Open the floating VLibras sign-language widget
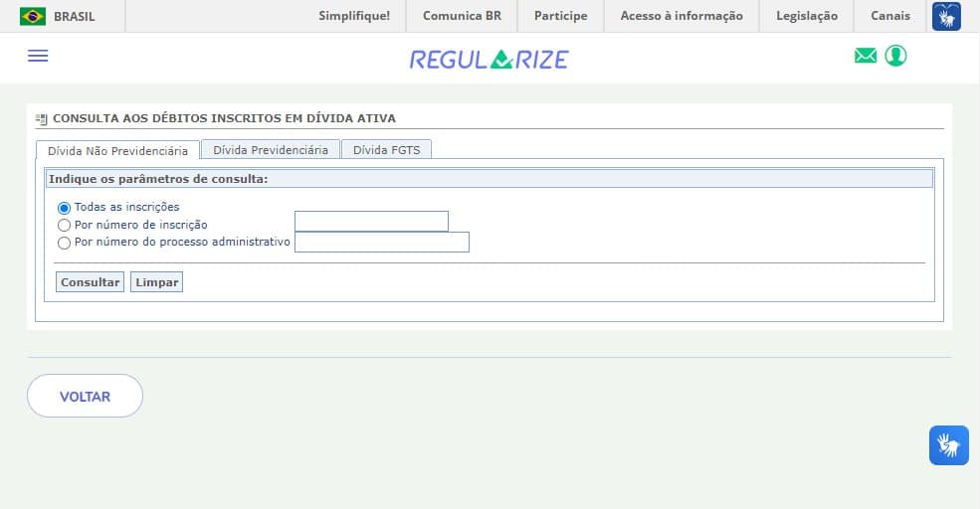 coord(949,445)
